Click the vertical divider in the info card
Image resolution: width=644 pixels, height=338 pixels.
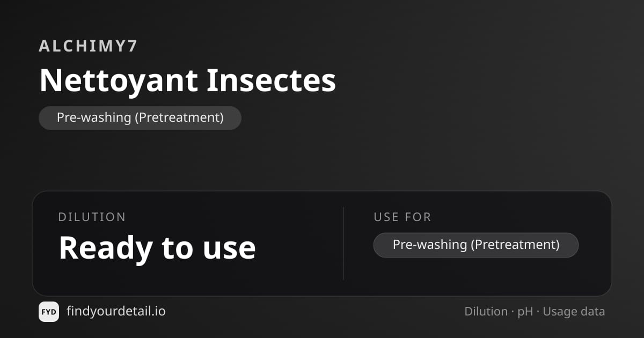[343, 244]
